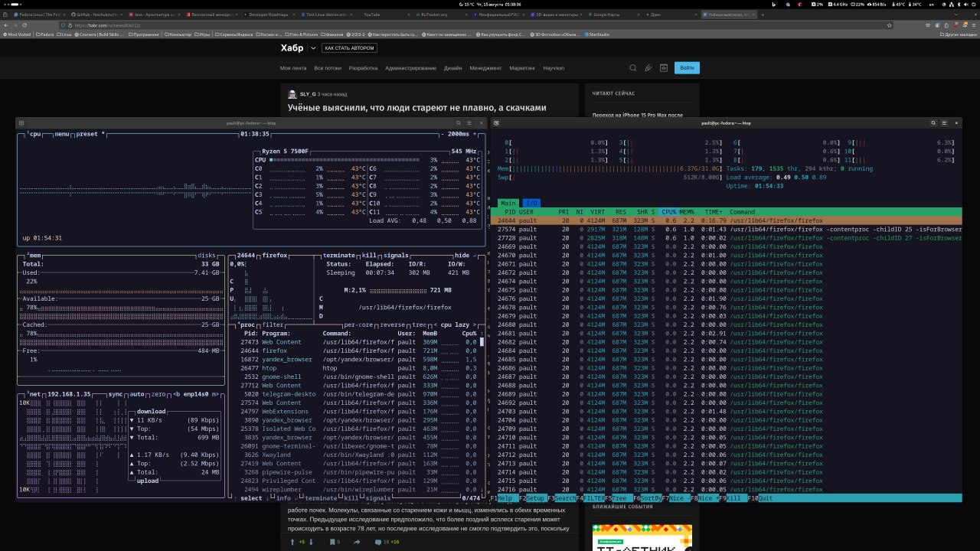Image resolution: width=980 pixels, height=551 pixels.
Task: Open the Другие закладки folder
Action: [x=958, y=34]
